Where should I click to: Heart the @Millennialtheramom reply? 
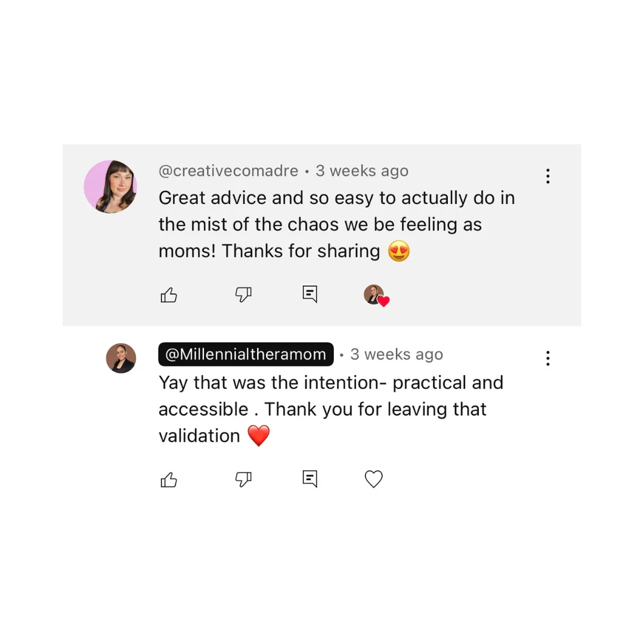click(373, 479)
